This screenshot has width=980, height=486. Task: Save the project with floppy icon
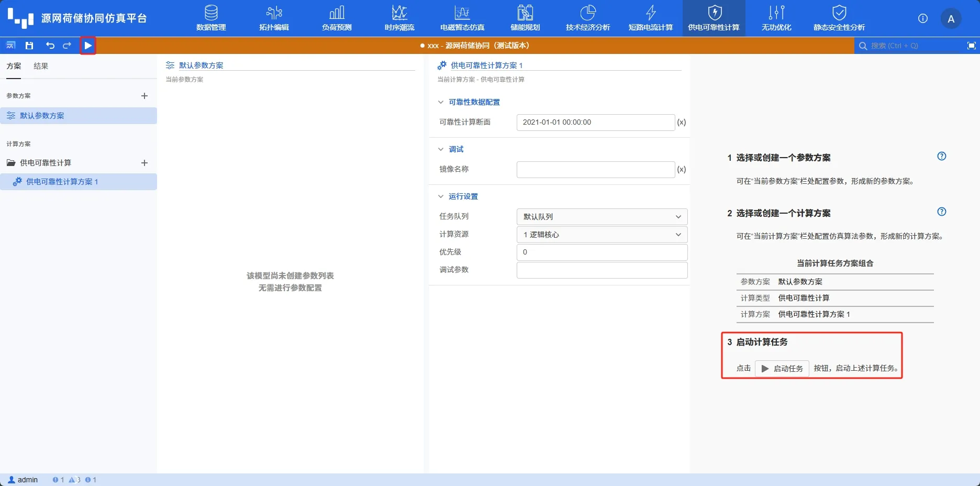(x=29, y=46)
